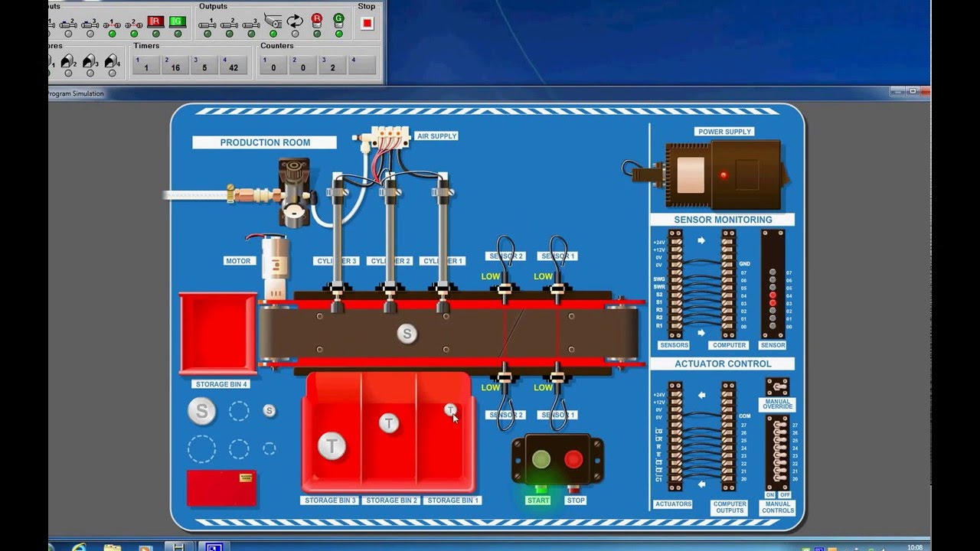Click the red R lamp output icon
Viewport: 980px width, 551px height.
coord(316,21)
